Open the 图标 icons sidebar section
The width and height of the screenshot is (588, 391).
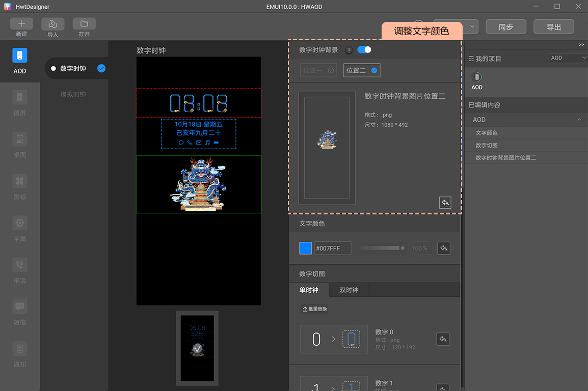point(20,187)
